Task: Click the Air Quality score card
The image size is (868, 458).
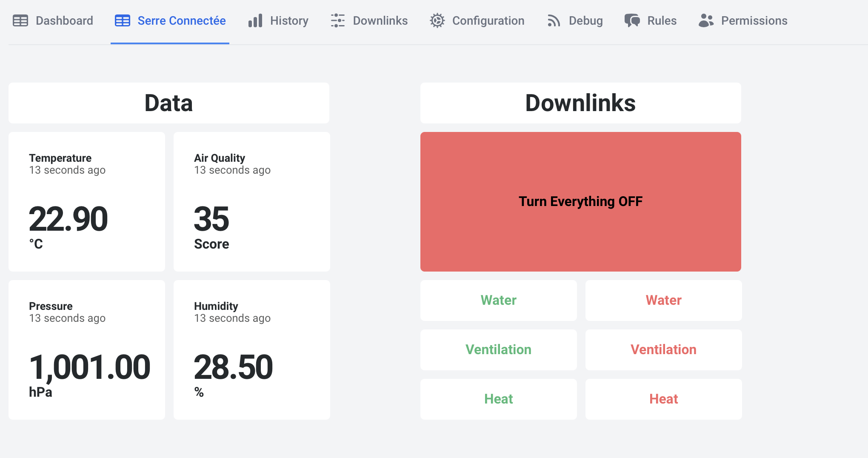Action: coord(251,201)
